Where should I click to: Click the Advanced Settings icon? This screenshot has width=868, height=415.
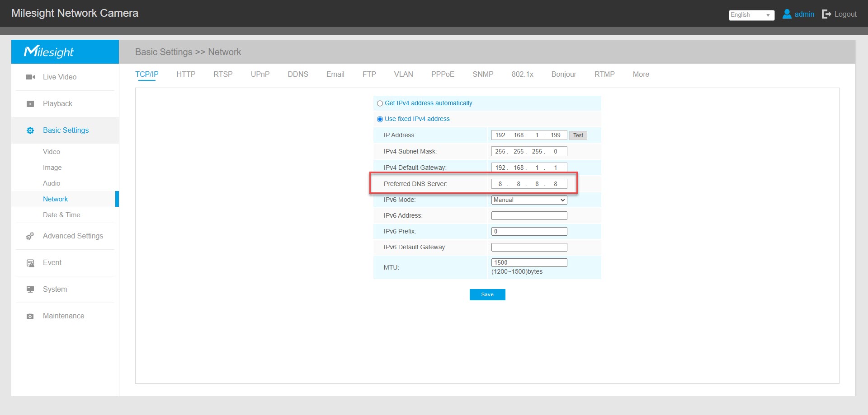30,236
